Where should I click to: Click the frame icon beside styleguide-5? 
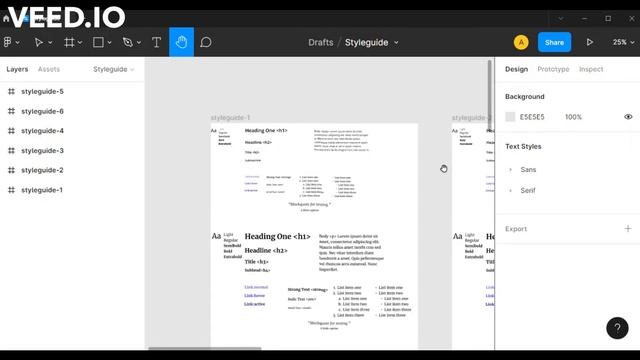(11, 91)
